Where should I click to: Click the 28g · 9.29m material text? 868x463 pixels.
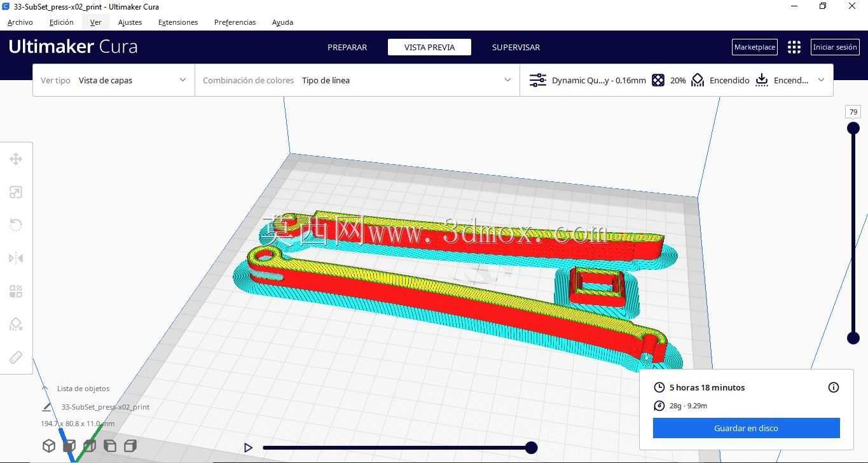688,406
